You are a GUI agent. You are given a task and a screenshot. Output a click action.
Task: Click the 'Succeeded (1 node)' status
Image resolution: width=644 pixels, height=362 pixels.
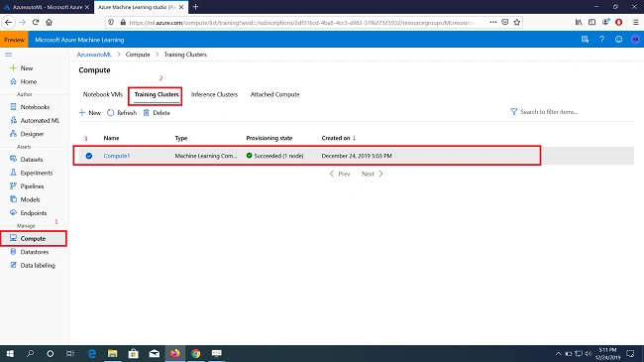click(274, 156)
